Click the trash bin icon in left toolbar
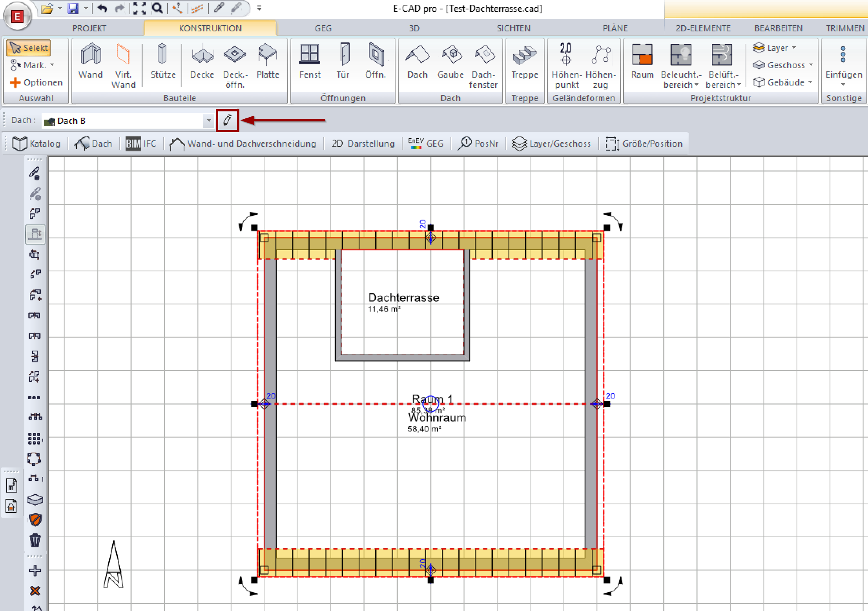Viewport: 868px width, 611px height. tap(35, 540)
